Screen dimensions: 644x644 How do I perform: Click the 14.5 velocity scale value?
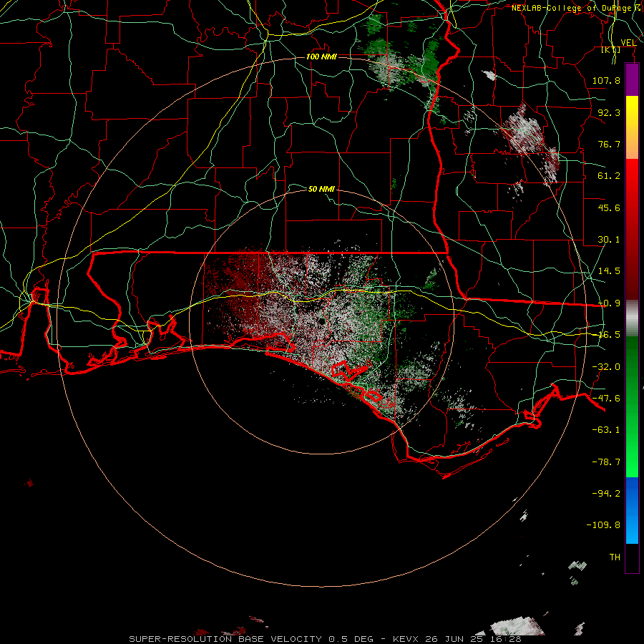point(609,271)
